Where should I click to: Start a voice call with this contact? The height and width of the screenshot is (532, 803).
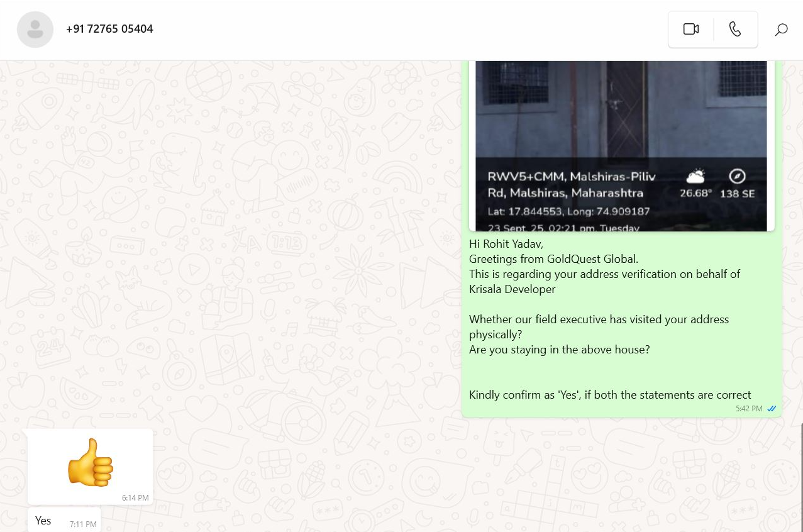(735, 29)
